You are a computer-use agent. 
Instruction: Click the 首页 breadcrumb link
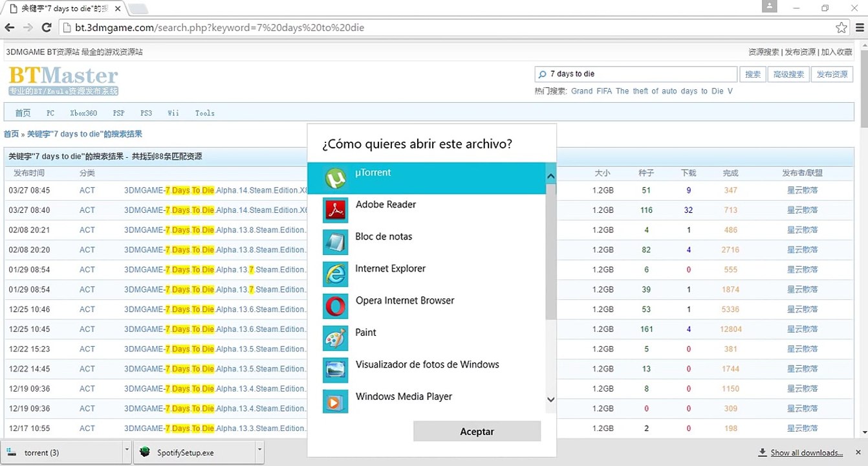tap(11, 134)
